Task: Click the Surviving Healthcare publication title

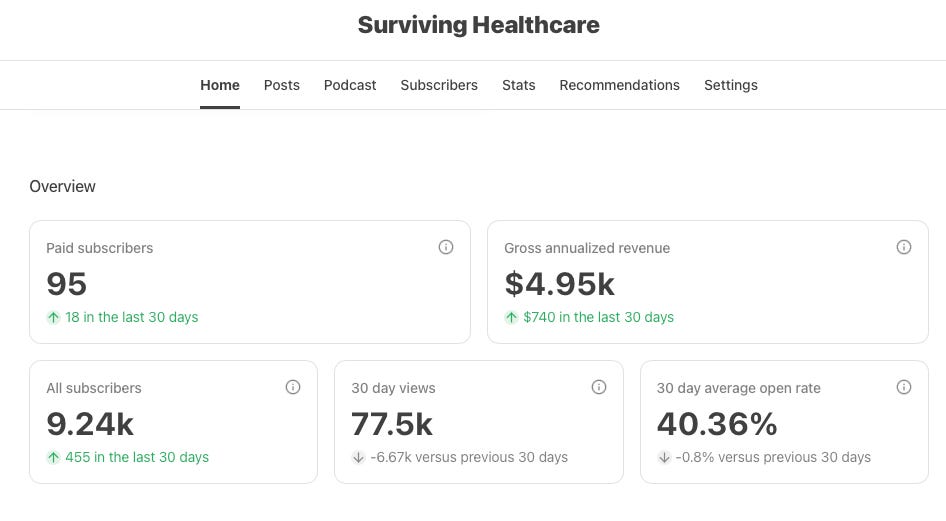Action: (x=479, y=25)
